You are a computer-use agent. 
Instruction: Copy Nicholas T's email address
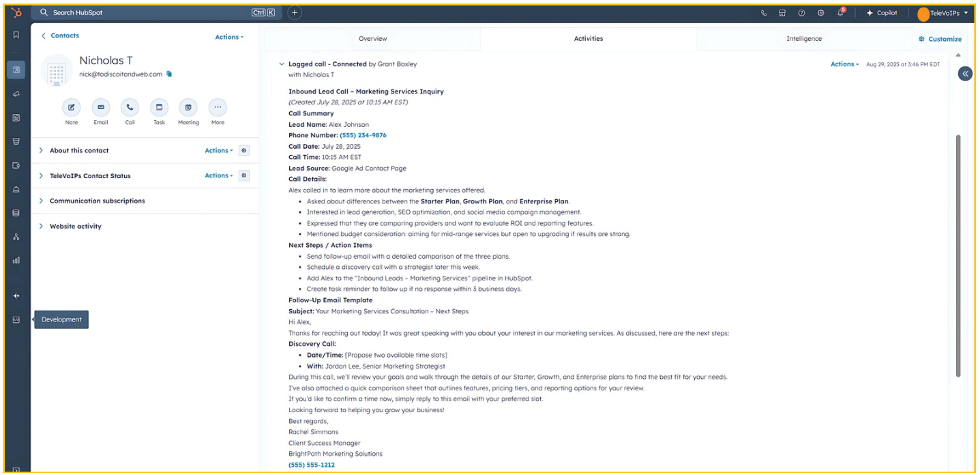[x=169, y=74]
